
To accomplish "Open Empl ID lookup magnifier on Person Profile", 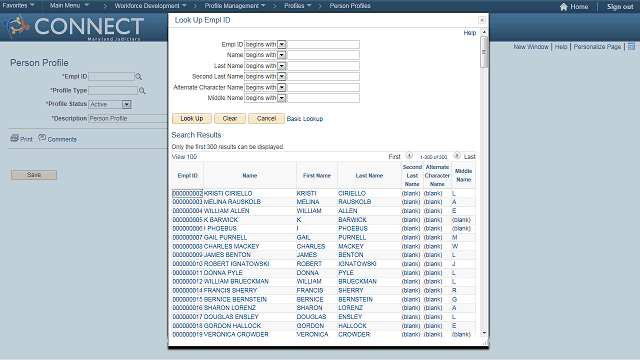I will pos(139,77).
